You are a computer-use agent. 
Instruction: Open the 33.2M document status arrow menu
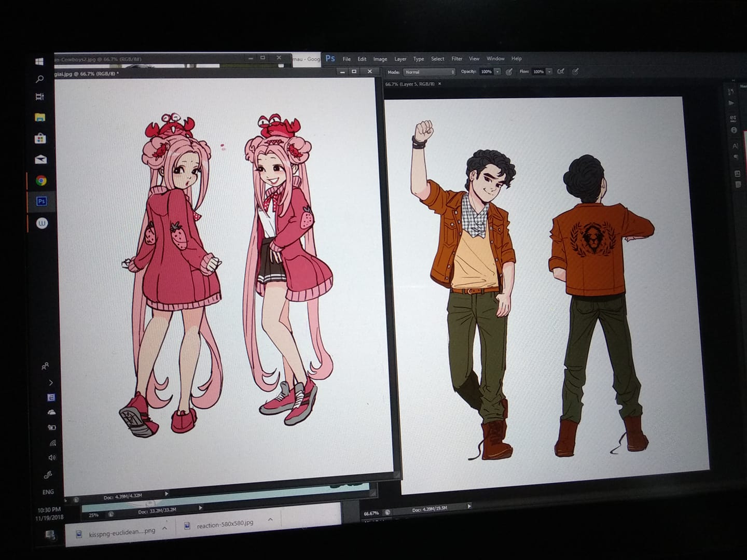[x=201, y=508]
